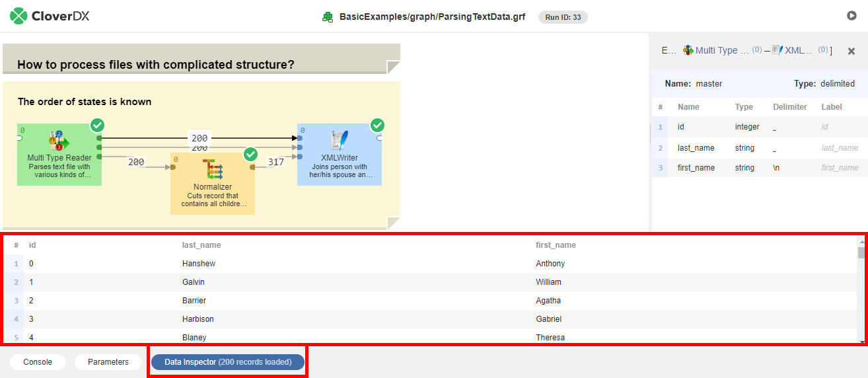This screenshot has width=868, height=378.
Task: Click the XMLWriter output port
Action: click(379, 138)
